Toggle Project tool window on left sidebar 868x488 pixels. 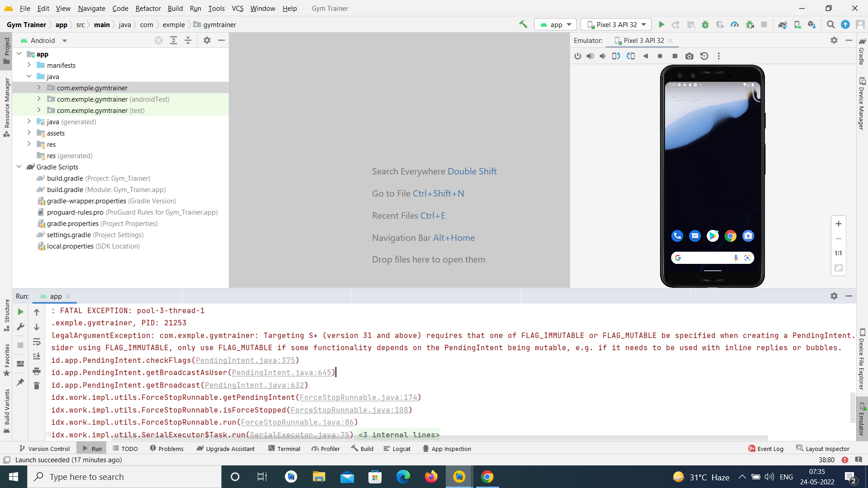(x=6, y=51)
